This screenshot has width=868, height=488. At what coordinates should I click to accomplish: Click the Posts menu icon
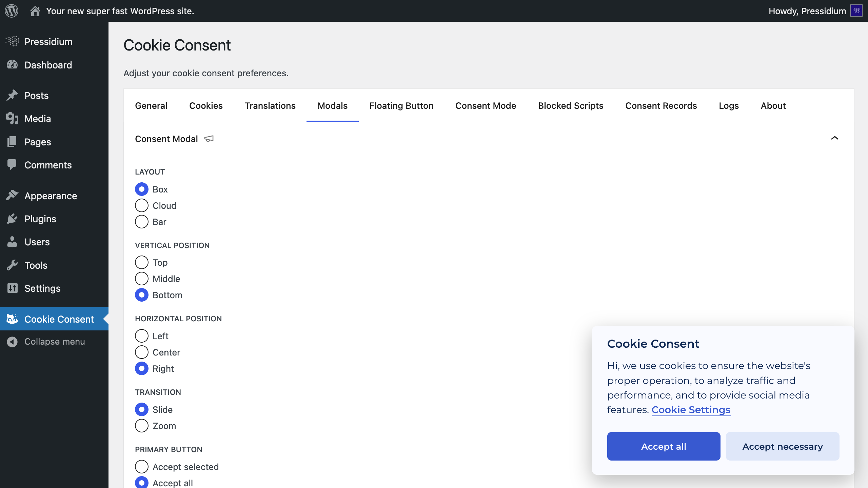click(12, 95)
